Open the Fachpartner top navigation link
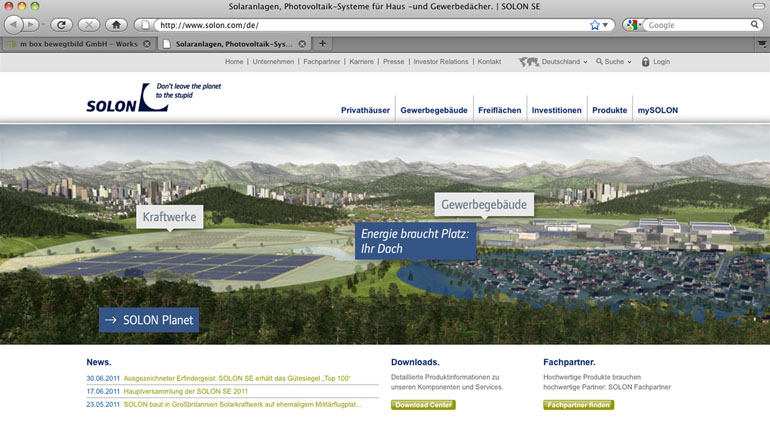The width and height of the screenshot is (770, 433). (322, 62)
